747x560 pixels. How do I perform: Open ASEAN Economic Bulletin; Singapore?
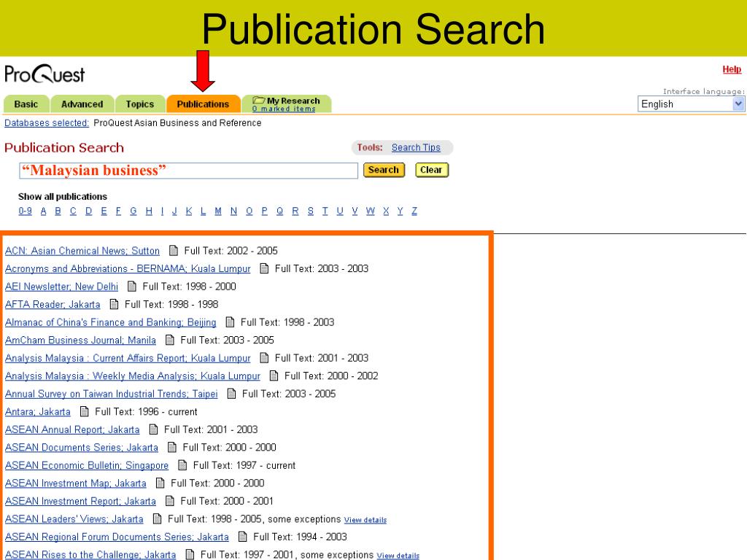coord(87,466)
